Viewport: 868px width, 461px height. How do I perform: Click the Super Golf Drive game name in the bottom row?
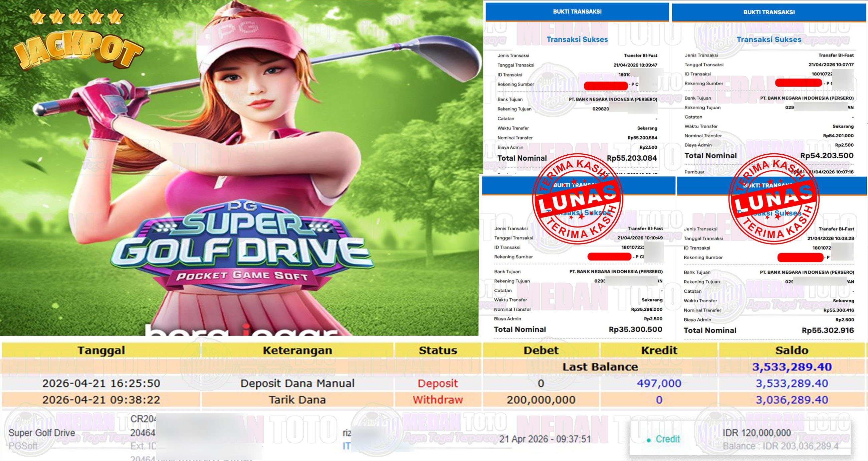pos(42,433)
